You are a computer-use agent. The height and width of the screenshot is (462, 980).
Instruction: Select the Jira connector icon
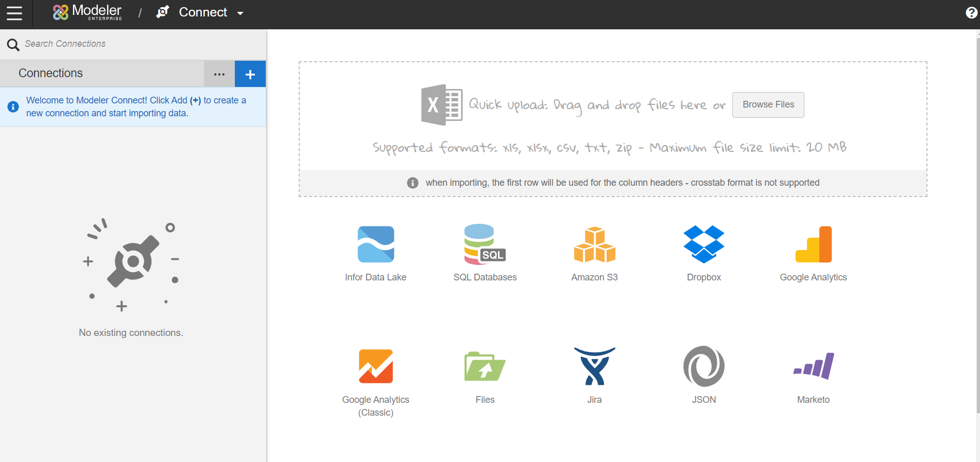click(x=594, y=367)
